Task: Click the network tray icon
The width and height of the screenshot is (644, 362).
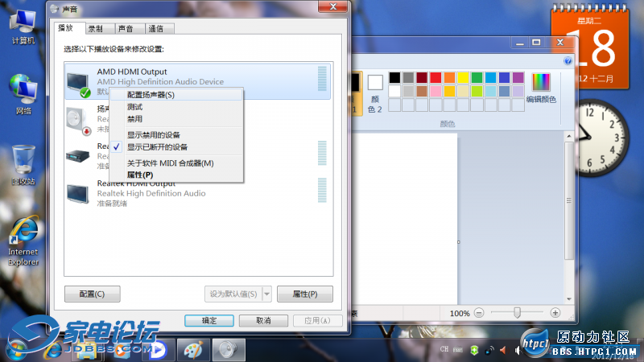Action: tap(489, 350)
